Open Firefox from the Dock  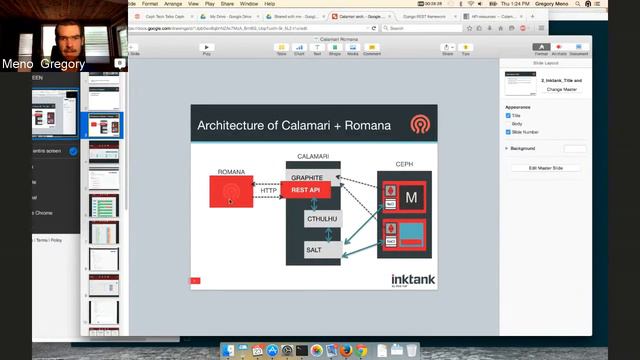[x=346, y=350]
